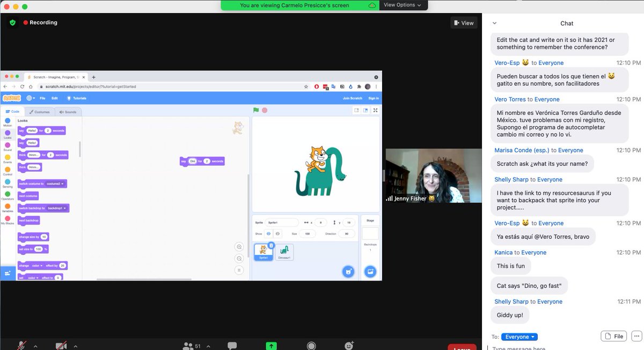
Task: Enter full screen stage mode
Action: pos(375,110)
